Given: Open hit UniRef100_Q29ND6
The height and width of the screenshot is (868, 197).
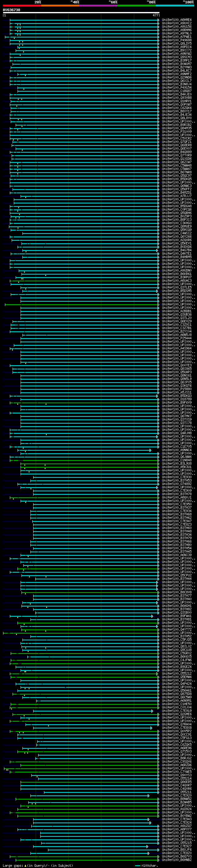Looking at the screenshot, I should point(177,78).
